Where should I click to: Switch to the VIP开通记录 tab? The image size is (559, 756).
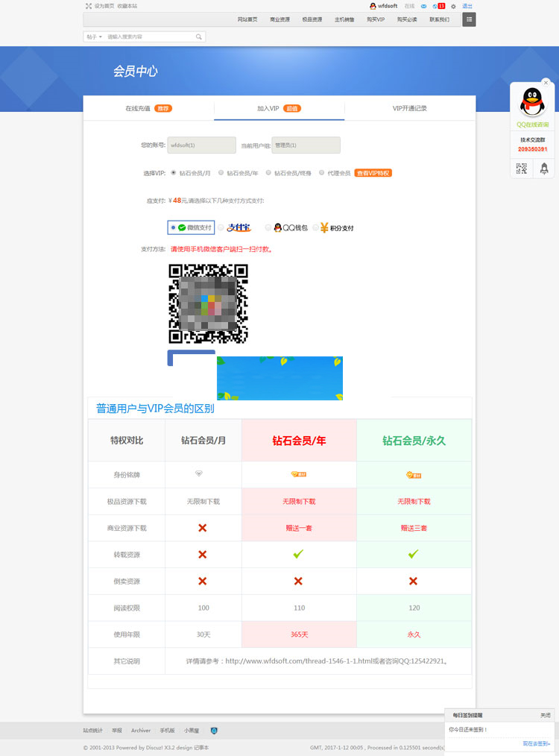pyautogui.click(x=410, y=109)
